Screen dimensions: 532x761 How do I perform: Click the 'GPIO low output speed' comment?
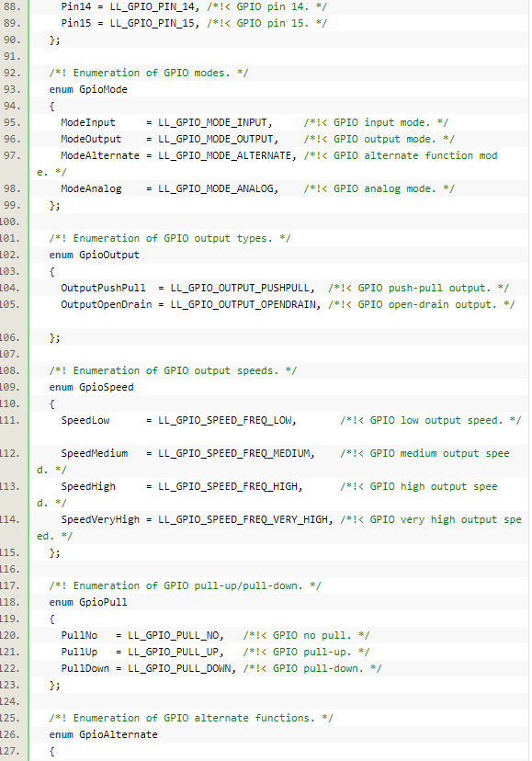(431, 420)
